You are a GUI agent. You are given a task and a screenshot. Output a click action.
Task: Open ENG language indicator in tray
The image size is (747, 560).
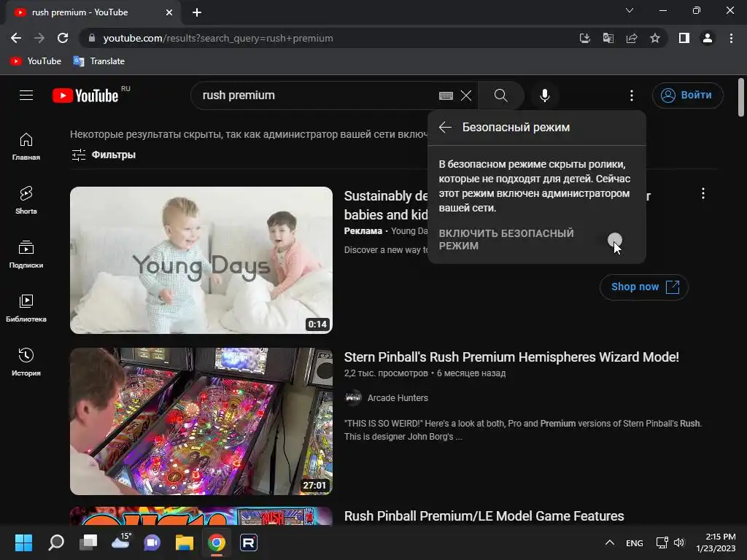click(x=634, y=542)
